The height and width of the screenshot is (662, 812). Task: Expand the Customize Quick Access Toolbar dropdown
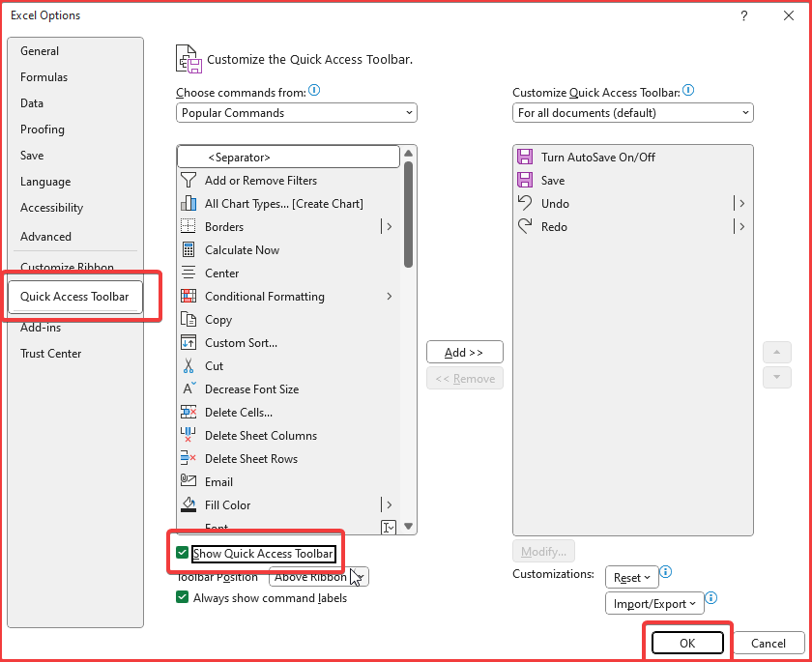pyautogui.click(x=633, y=113)
